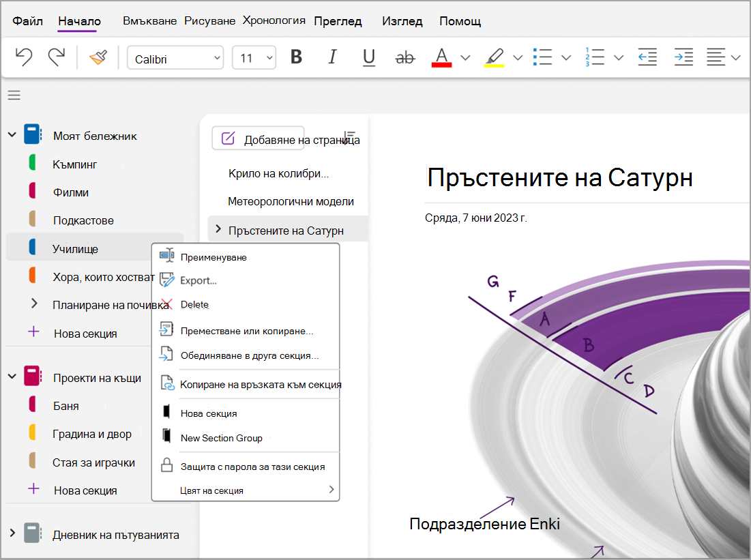Click the paragraph alignment icon

(x=716, y=57)
